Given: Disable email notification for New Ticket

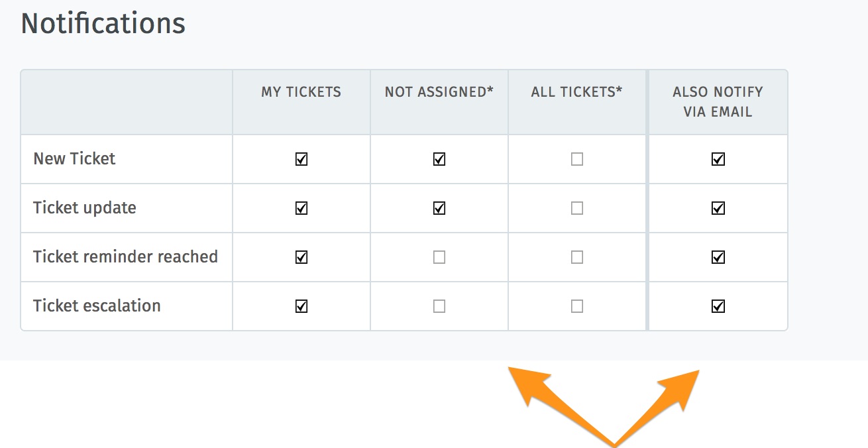Looking at the screenshot, I should pos(718,159).
